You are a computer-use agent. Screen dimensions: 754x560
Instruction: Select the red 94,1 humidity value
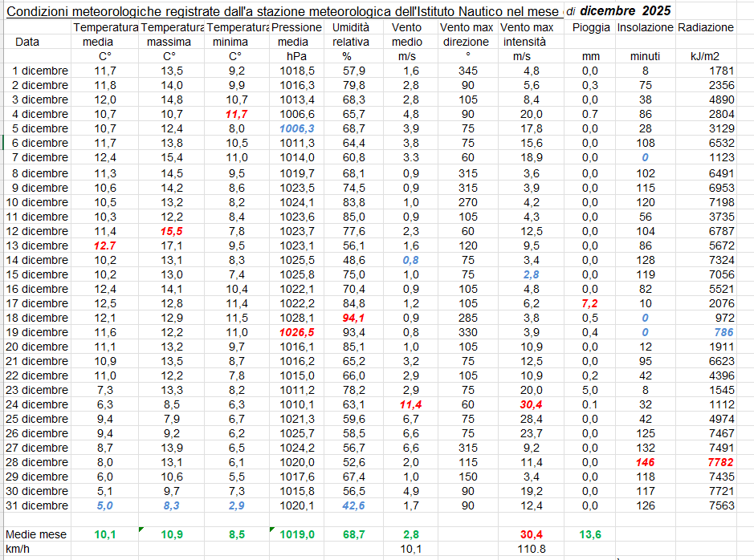(353, 318)
